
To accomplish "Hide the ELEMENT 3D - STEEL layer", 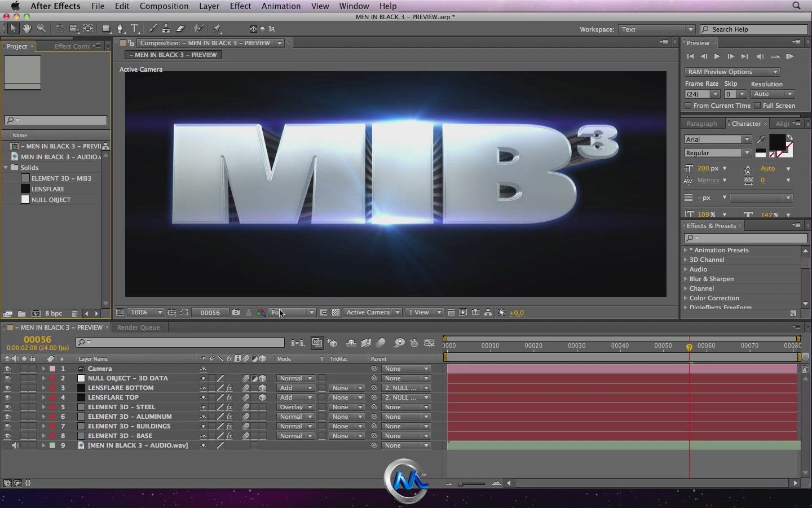I will pos(7,407).
